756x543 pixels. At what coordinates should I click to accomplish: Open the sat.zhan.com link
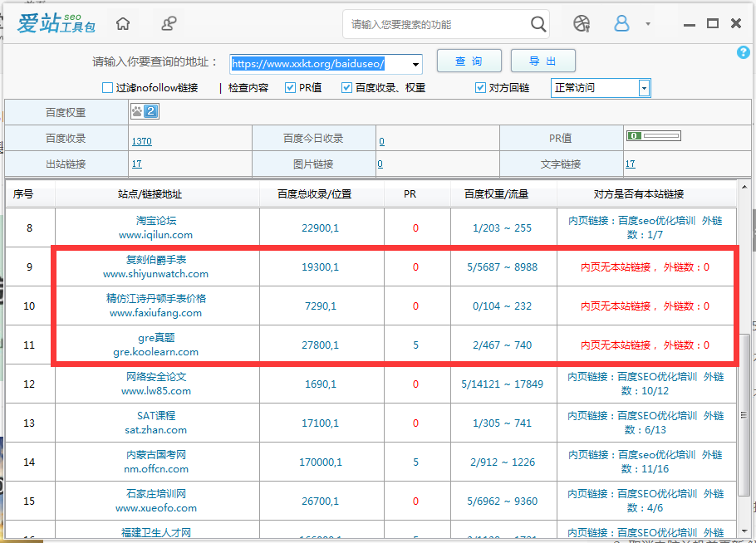(155, 430)
